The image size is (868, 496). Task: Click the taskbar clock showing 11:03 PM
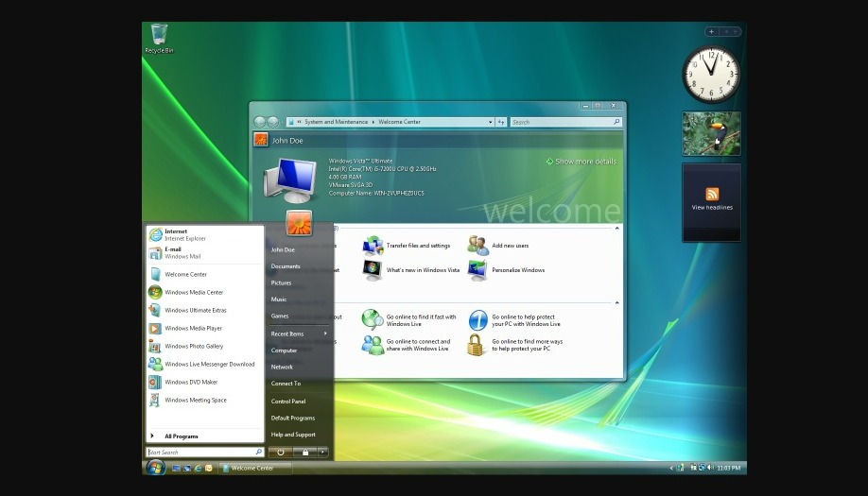pos(728,469)
